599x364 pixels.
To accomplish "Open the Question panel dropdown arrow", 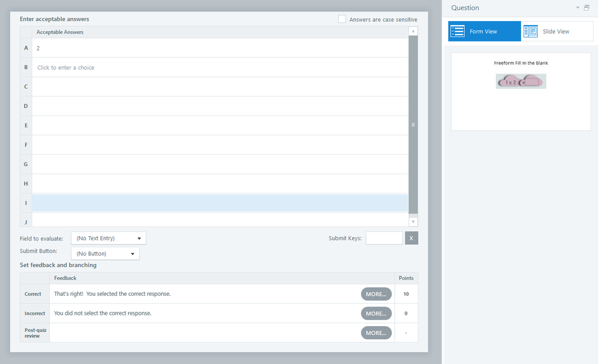I will pyautogui.click(x=577, y=8).
